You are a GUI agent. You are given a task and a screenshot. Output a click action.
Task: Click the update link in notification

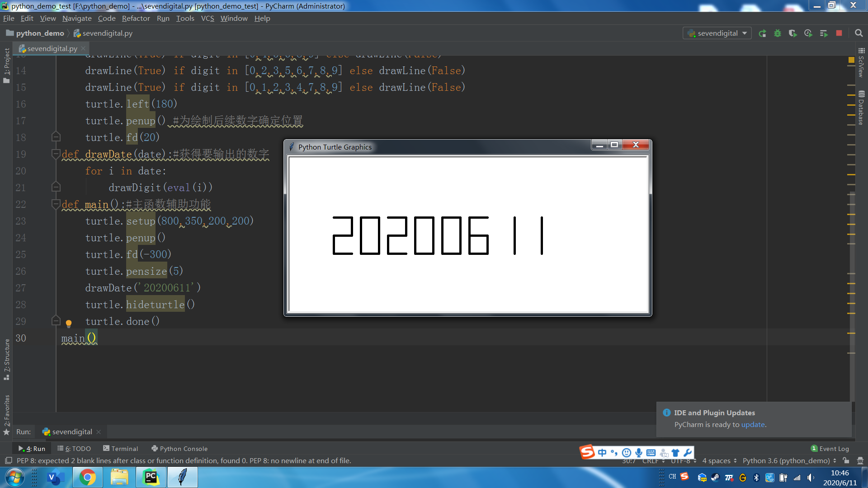[x=753, y=425]
